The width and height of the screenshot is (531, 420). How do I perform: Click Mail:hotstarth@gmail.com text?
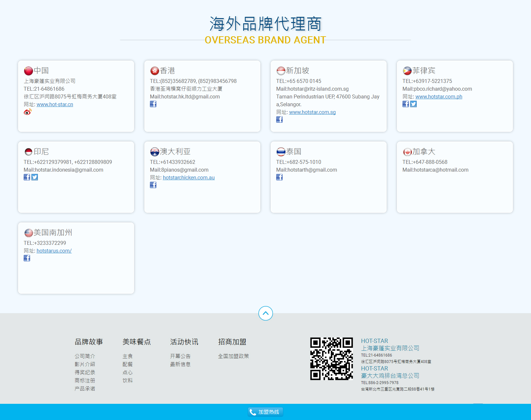coord(307,170)
